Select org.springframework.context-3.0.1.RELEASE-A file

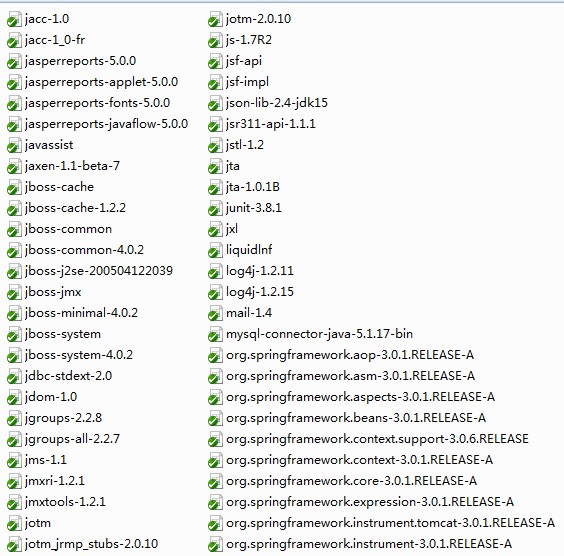pyautogui.click(x=359, y=460)
